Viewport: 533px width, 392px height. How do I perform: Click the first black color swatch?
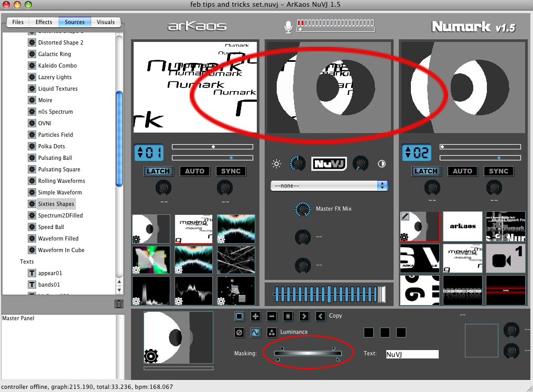pyautogui.click(x=368, y=332)
